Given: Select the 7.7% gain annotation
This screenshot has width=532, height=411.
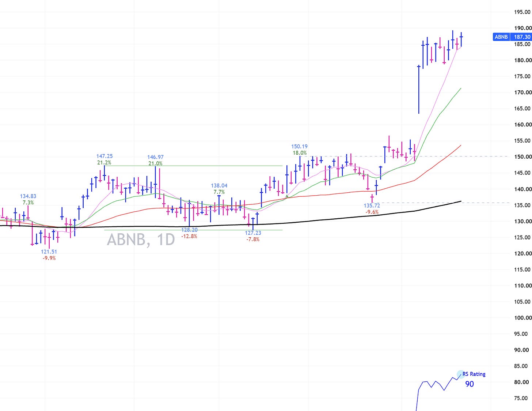Looking at the screenshot, I should coord(219,192).
